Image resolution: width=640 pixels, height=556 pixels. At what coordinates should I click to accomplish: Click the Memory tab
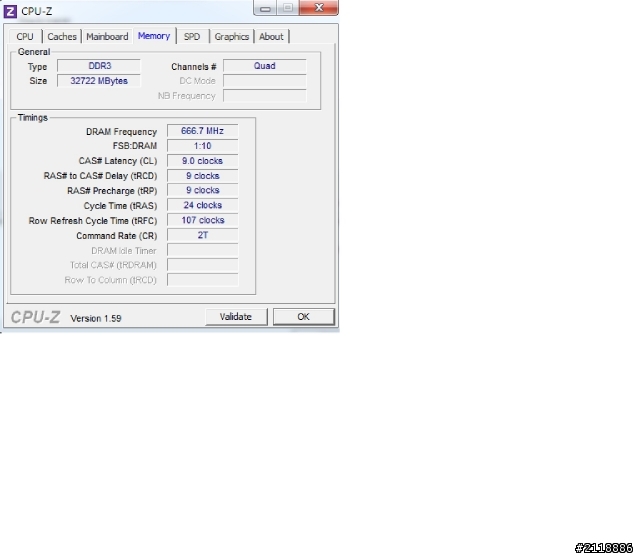pyautogui.click(x=154, y=36)
